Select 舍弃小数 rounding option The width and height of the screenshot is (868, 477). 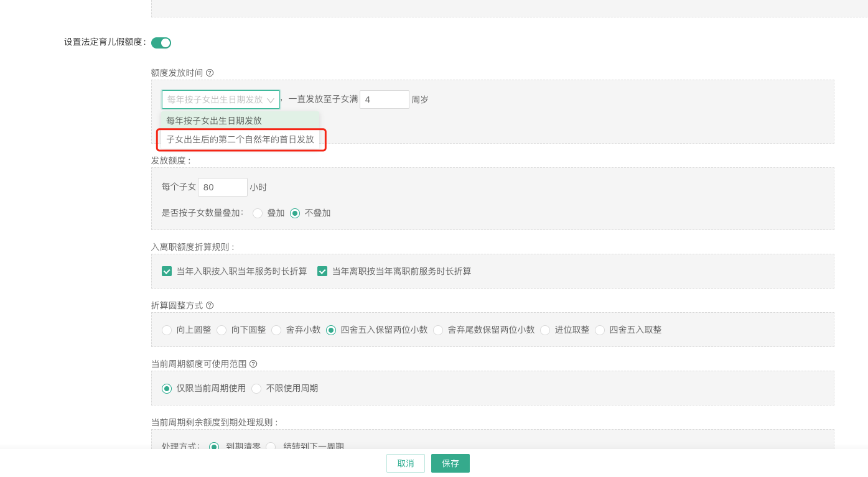(276, 330)
